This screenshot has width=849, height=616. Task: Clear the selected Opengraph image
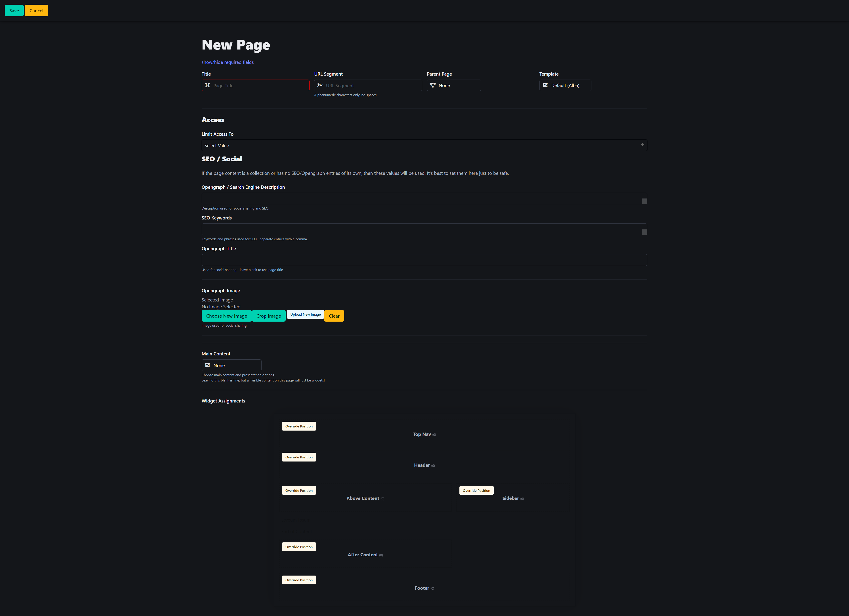tap(334, 315)
